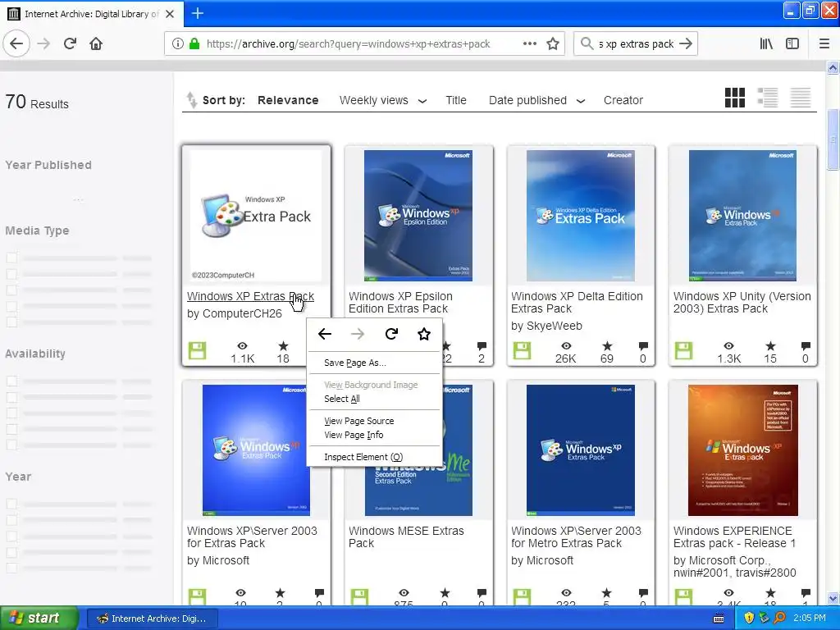Reload the page using toolbar refresh icon
840x630 pixels.
coord(70,44)
